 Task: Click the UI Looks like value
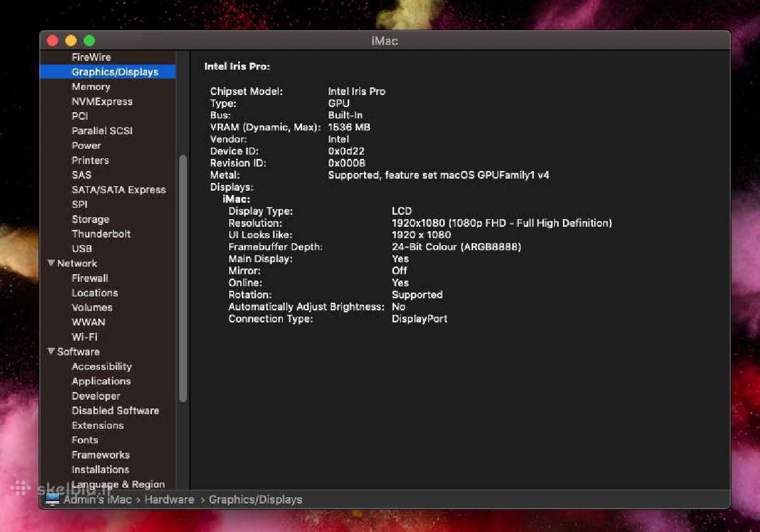[421, 235]
